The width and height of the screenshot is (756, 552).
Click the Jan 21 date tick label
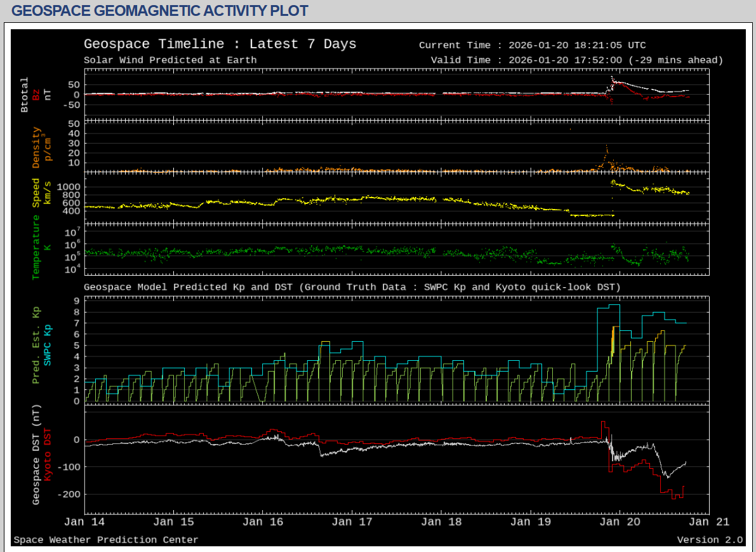[x=709, y=522]
